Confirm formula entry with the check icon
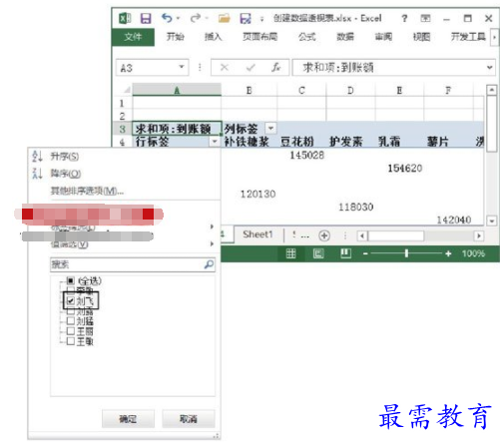 (250, 68)
